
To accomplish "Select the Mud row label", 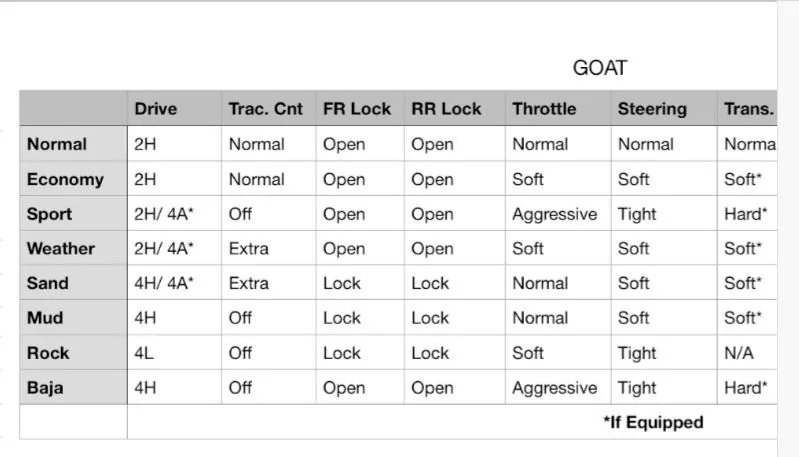I will pyautogui.click(x=45, y=318).
